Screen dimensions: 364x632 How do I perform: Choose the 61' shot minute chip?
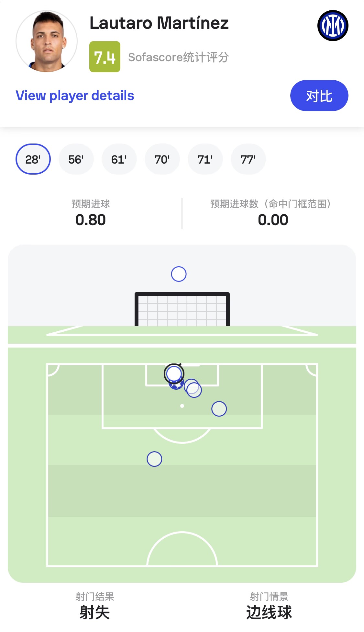119,159
